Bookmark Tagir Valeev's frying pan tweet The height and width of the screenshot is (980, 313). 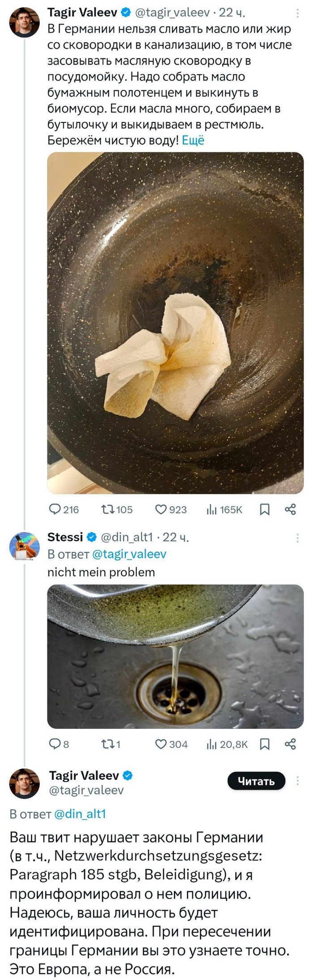tap(265, 509)
